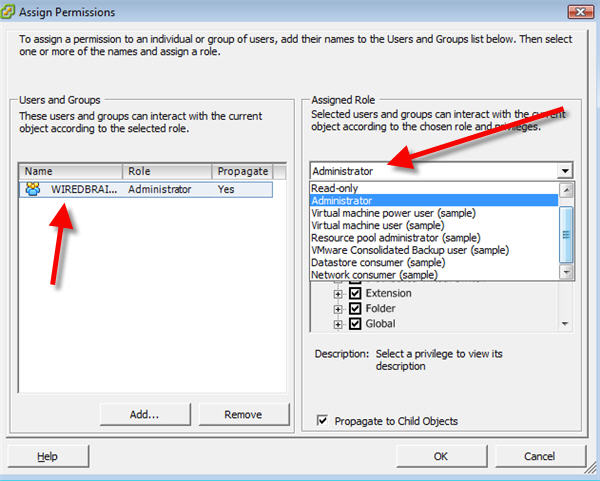This screenshot has width=600, height=481.
Task: Close the Assign Permissions dialog
Action: (578, 12)
